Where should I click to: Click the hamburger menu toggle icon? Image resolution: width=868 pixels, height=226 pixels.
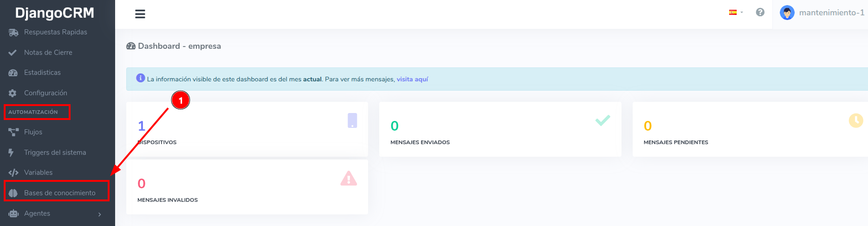click(140, 14)
